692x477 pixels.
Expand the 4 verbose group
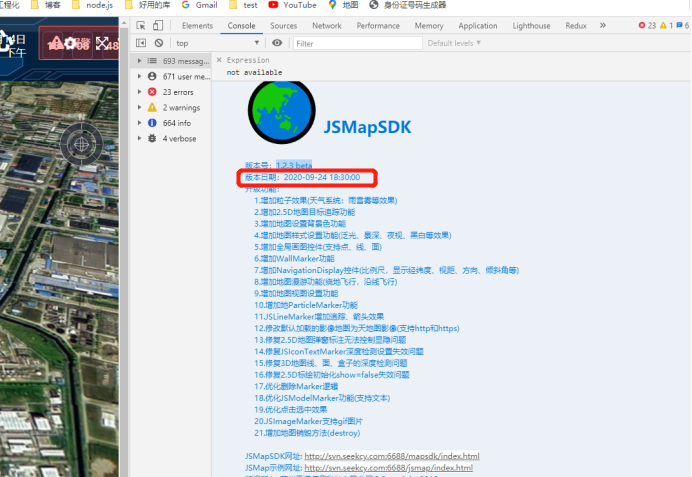coord(139,138)
